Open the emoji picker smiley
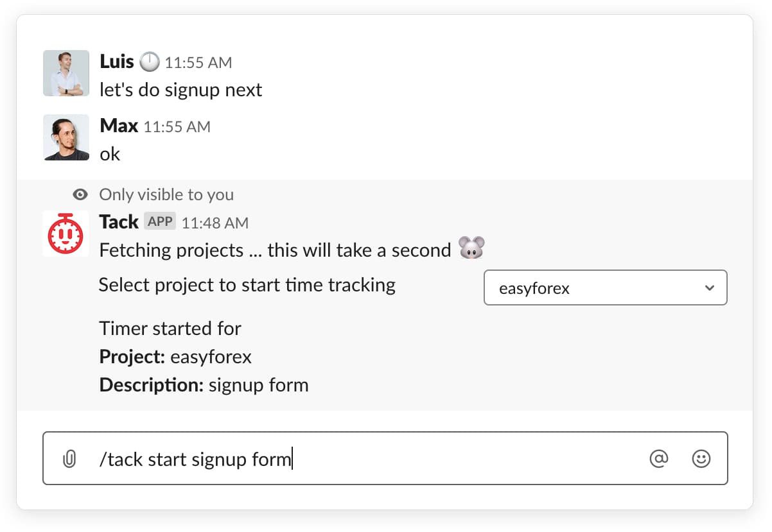This screenshot has width=772, height=532. [701, 458]
